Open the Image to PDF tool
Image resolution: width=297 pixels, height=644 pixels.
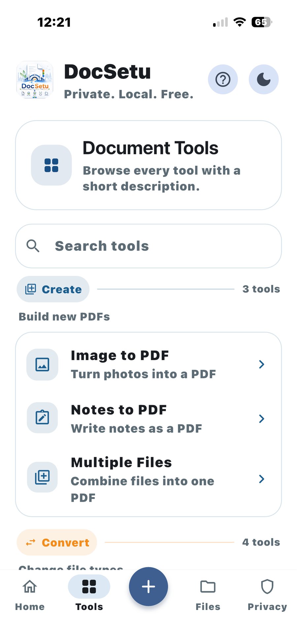coord(148,364)
